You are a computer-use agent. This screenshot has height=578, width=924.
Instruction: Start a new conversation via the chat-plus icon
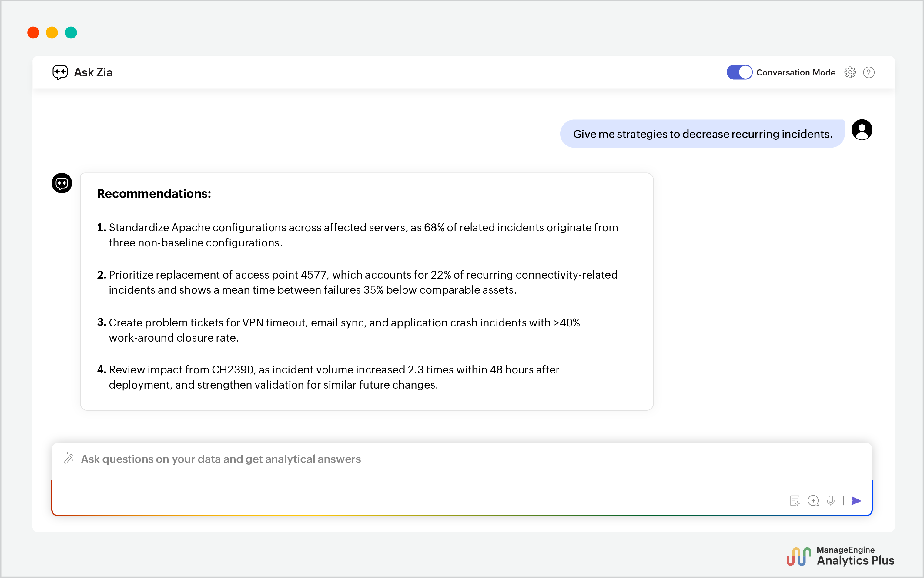814,500
